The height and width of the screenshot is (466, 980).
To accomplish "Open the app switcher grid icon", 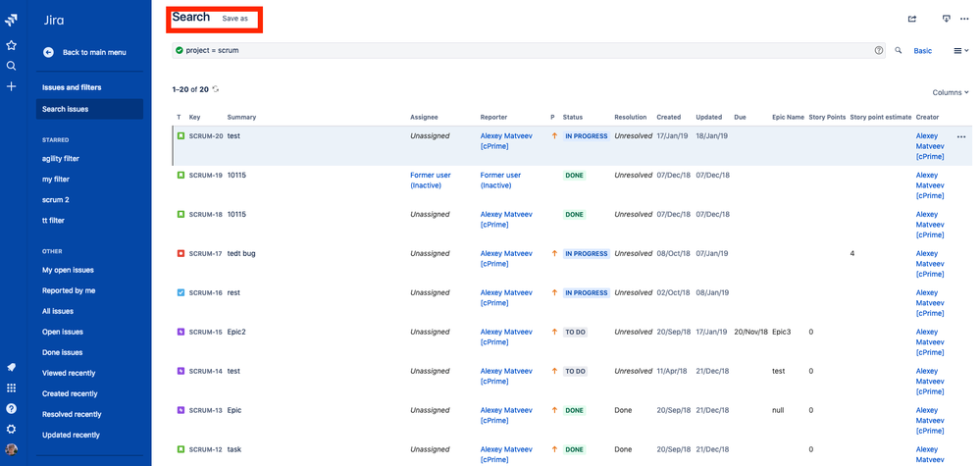I will coord(11,388).
